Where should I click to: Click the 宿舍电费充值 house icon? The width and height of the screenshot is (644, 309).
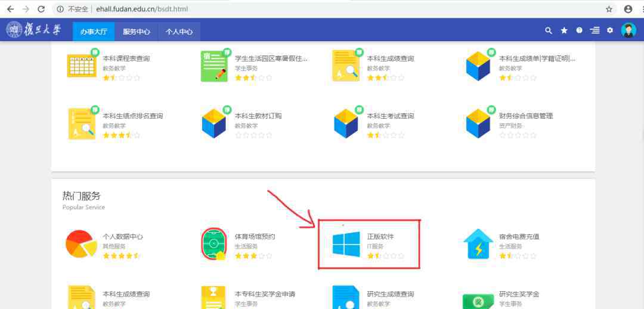click(x=478, y=245)
